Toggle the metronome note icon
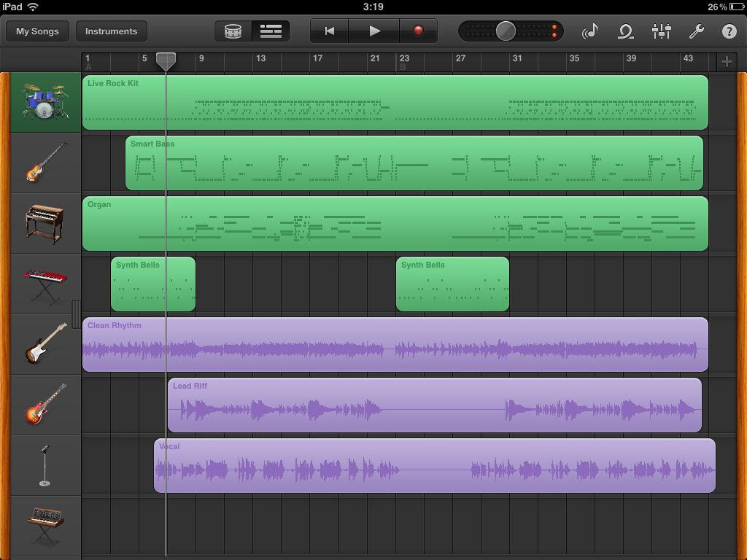 tap(590, 31)
